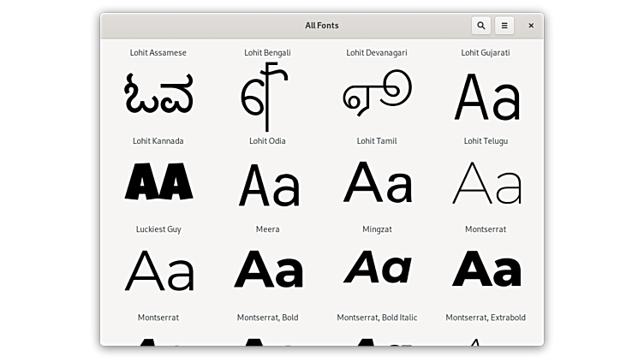Choose the Lohit Devanagari font label
The width and height of the screenshot is (644, 362).
[x=377, y=53]
